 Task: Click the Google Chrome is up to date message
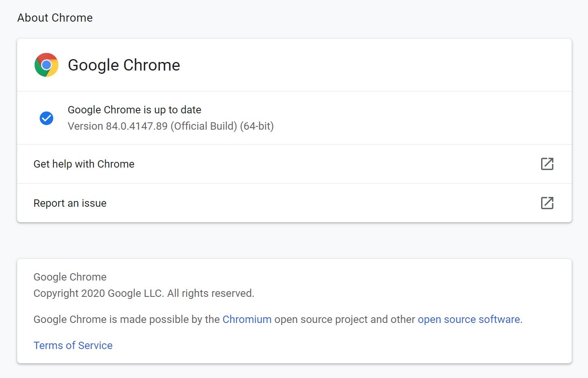[x=134, y=109]
